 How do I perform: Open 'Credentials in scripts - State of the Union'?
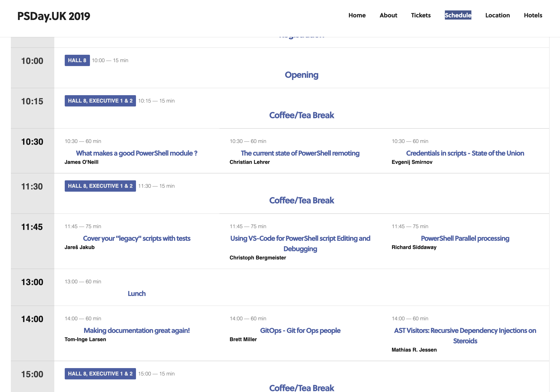point(465,153)
